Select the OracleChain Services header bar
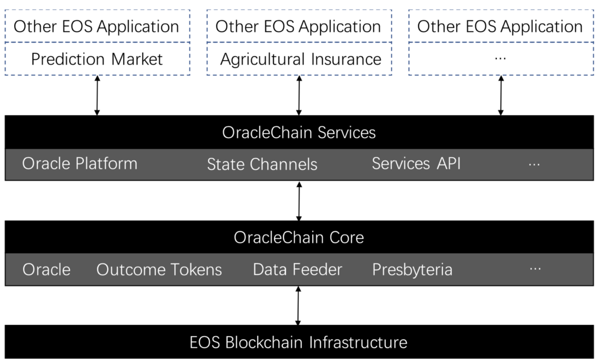This screenshot has width=600, height=364. tap(299, 132)
